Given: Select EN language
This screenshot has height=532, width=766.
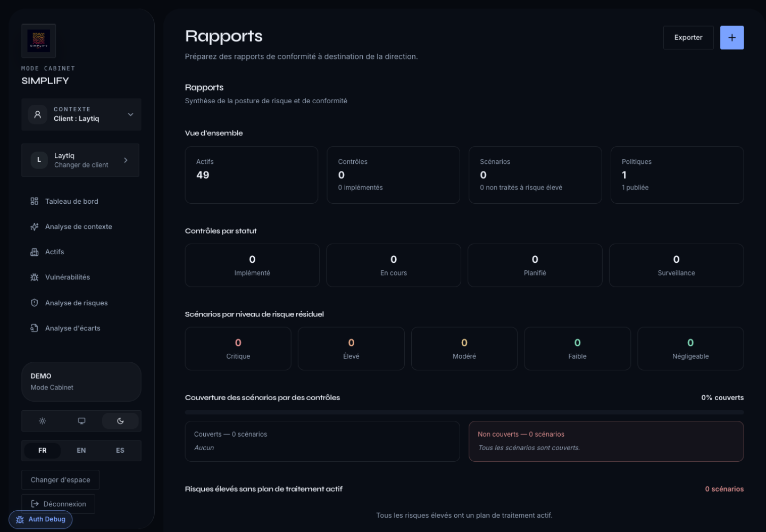Looking at the screenshot, I should point(81,451).
